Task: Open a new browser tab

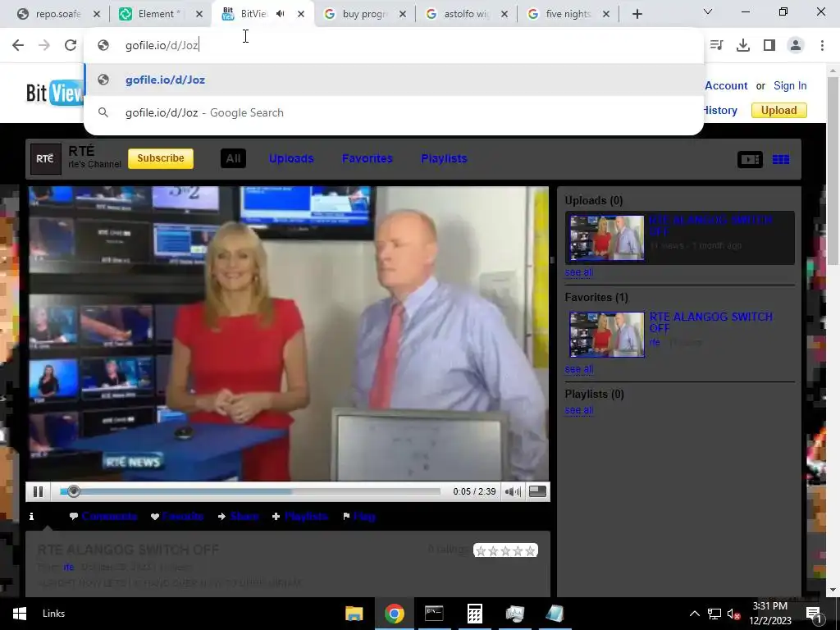Action: coord(637,14)
